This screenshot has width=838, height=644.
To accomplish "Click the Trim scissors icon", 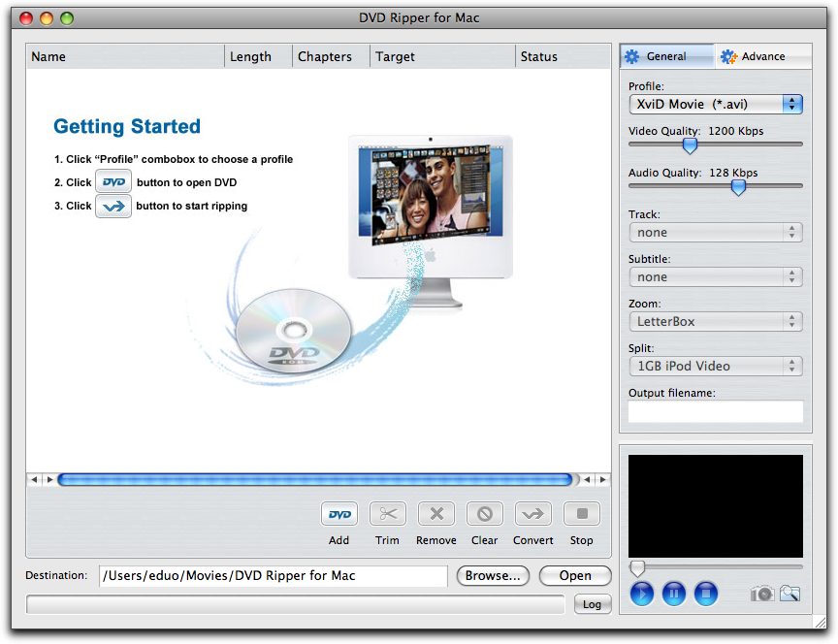I will [x=387, y=514].
